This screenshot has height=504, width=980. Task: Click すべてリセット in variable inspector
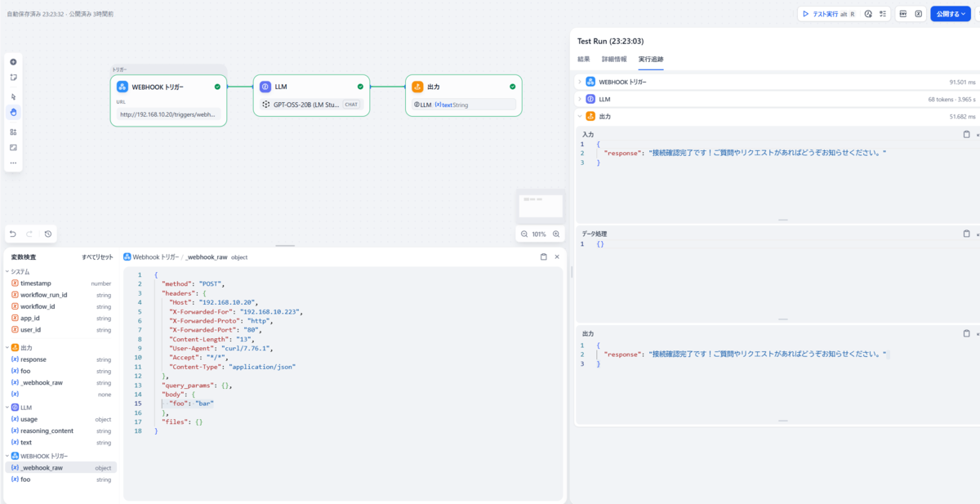(97, 256)
